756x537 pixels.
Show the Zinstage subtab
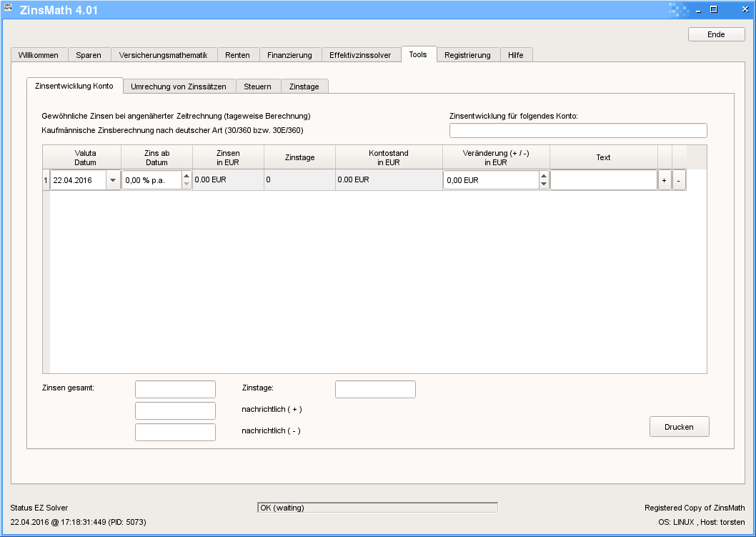pyautogui.click(x=304, y=87)
